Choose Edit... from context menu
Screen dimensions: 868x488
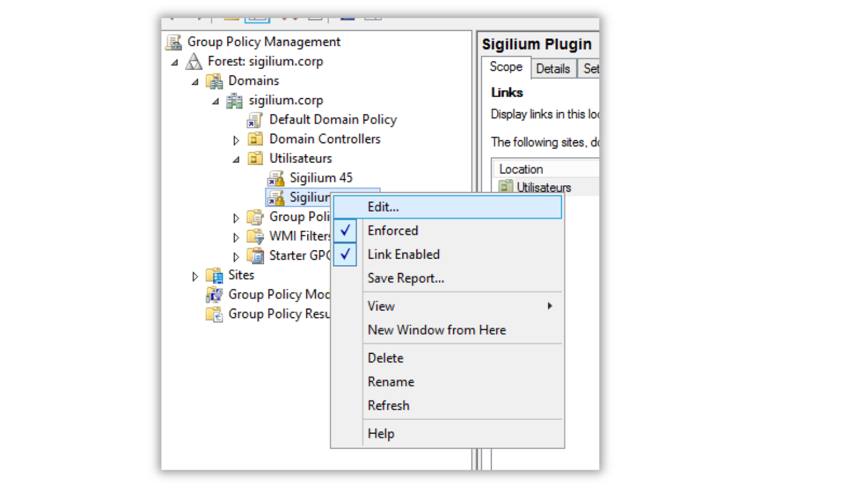(383, 207)
